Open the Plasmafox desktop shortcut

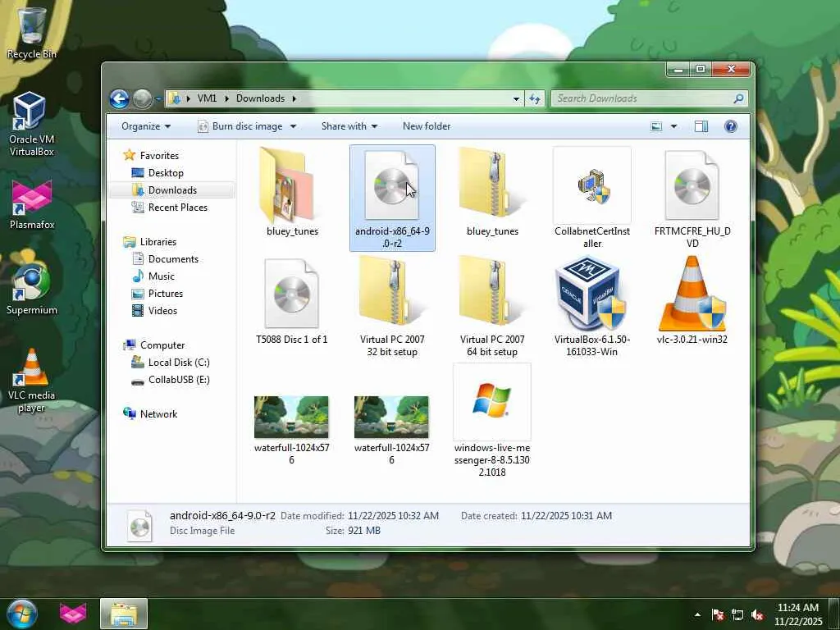(x=32, y=204)
